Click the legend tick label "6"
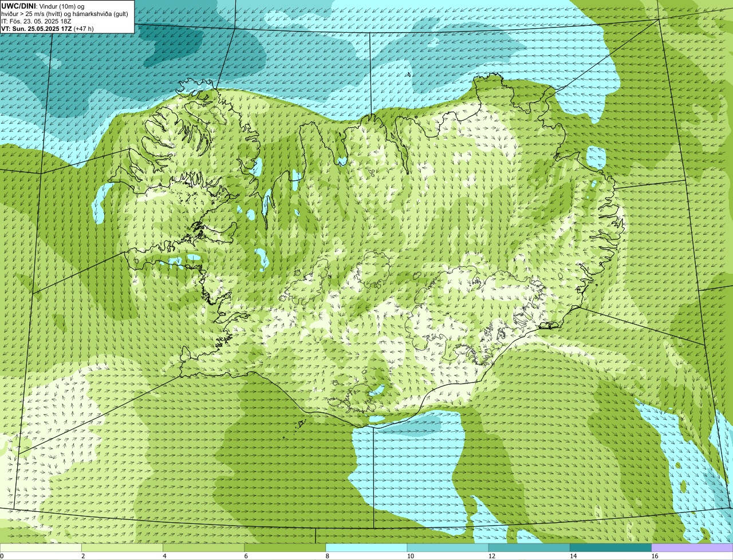Viewport: 733px width, 560px height. [246, 556]
